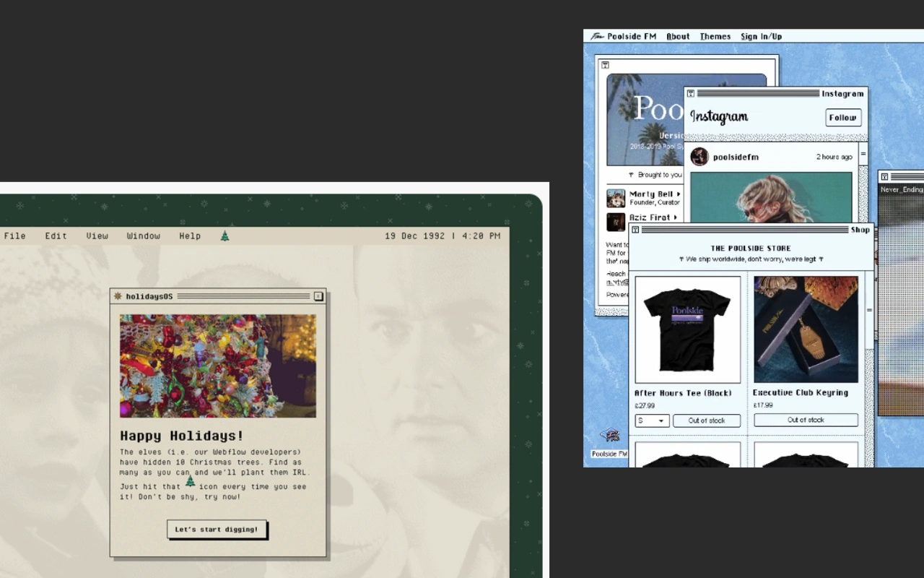Follow Poolside on Instagram
The width and height of the screenshot is (924, 578).
843,118
